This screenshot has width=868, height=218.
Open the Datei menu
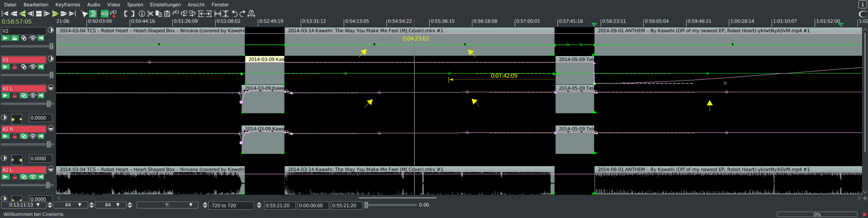tap(10, 4)
